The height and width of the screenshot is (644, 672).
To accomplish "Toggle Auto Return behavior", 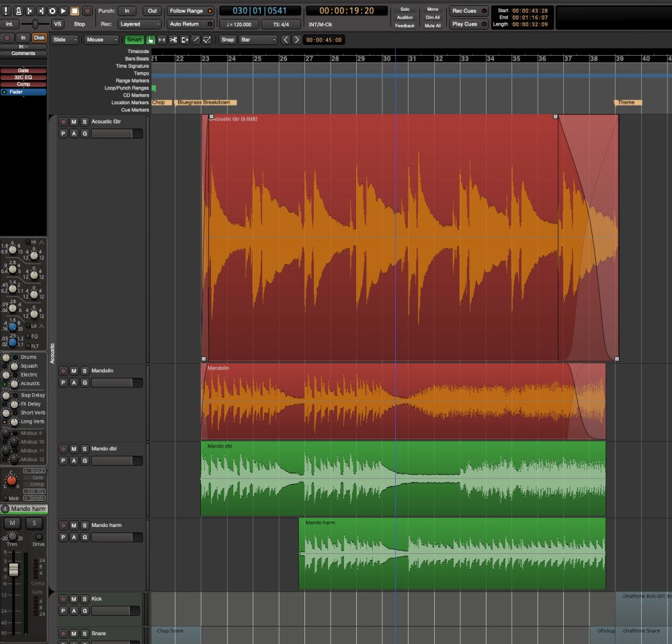I will point(190,24).
